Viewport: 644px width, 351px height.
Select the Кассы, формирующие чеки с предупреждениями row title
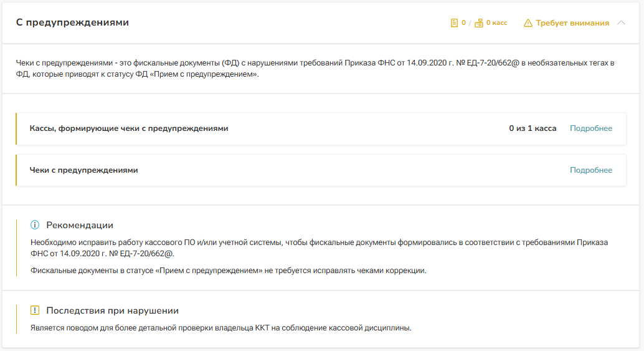(129, 128)
